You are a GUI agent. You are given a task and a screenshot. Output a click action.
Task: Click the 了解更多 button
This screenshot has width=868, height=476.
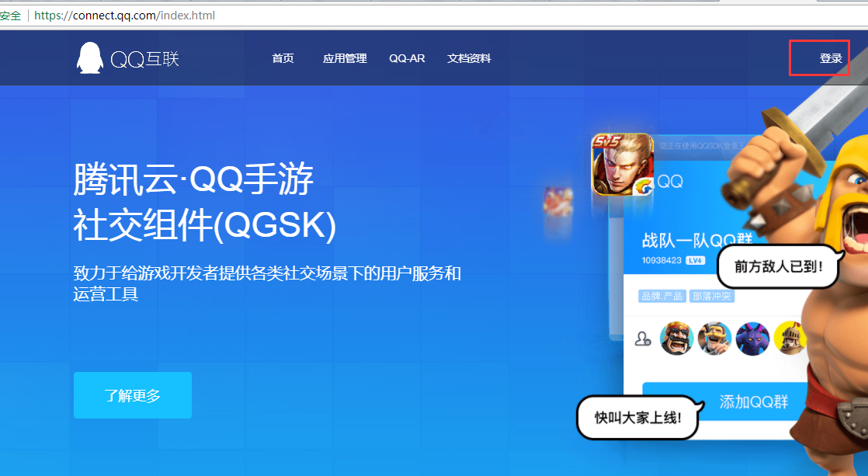(132, 395)
